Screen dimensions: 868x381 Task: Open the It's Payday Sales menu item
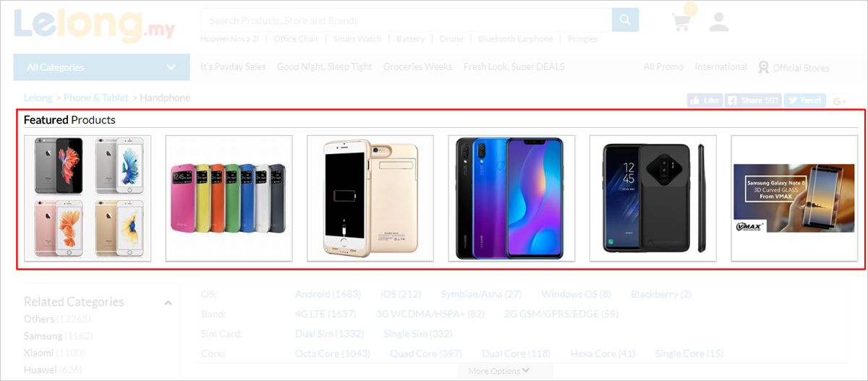pyautogui.click(x=233, y=67)
